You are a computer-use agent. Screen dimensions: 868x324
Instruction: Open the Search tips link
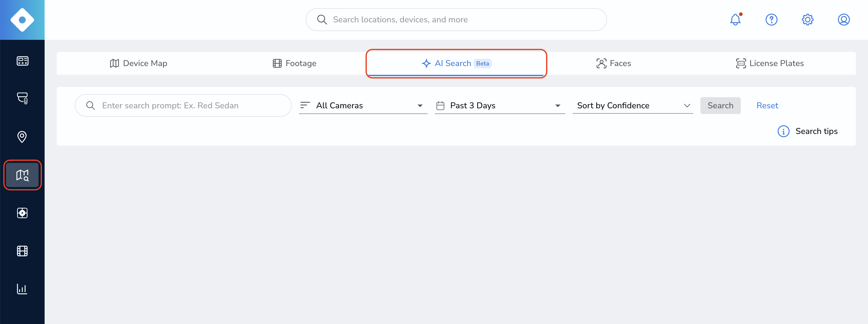tap(816, 131)
